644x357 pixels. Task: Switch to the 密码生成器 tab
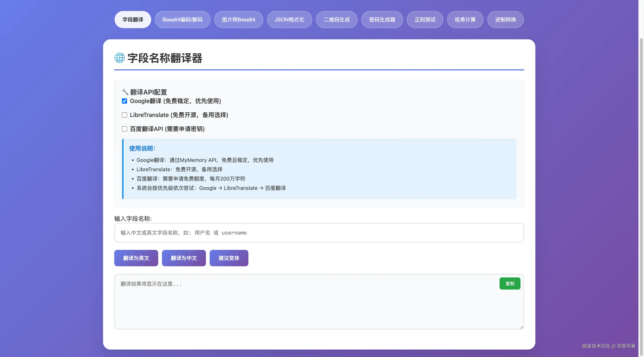(x=382, y=20)
